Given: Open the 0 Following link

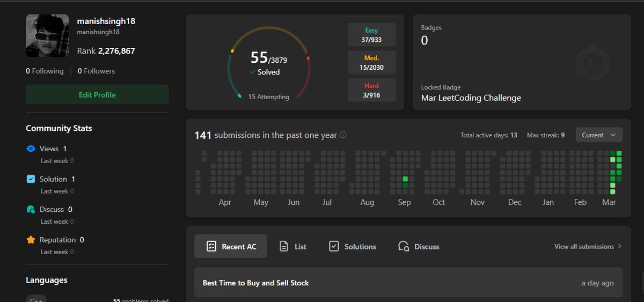Looking at the screenshot, I should [x=45, y=71].
